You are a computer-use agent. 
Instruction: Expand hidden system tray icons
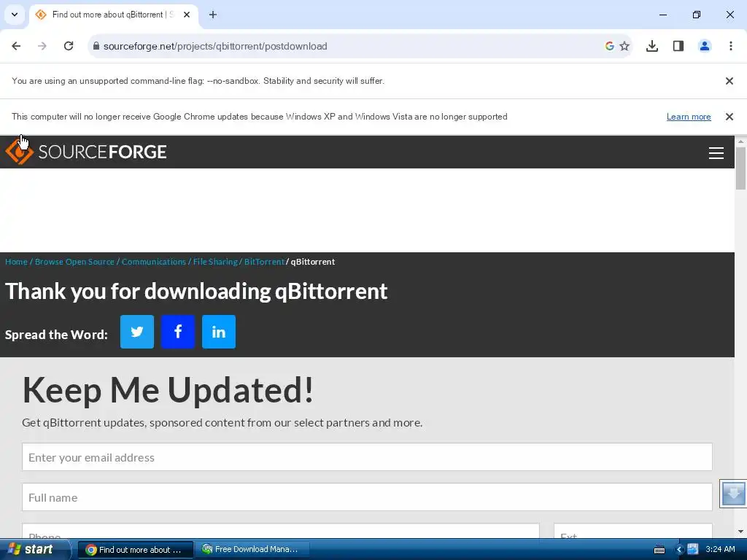coord(679,550)
